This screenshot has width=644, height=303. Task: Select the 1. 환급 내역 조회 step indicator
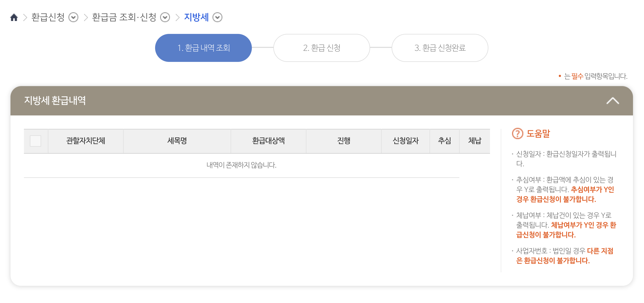(x=203, y=48)
